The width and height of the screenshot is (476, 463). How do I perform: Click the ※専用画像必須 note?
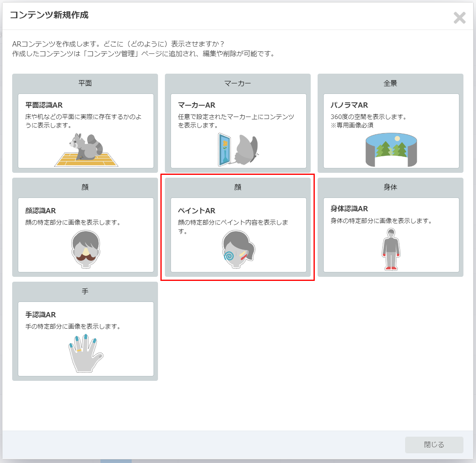352,125
